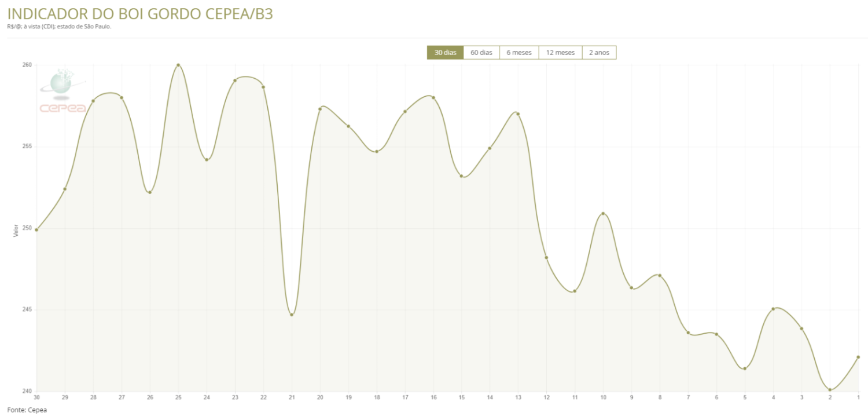Click the data point above day 6
The width and height of the screenshot is (868, 420).
click(716, 334)
